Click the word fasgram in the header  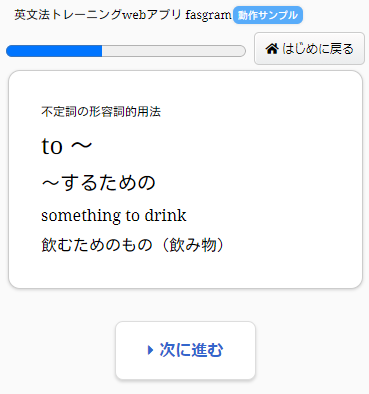pyautogui.click(x=208, y=15)
